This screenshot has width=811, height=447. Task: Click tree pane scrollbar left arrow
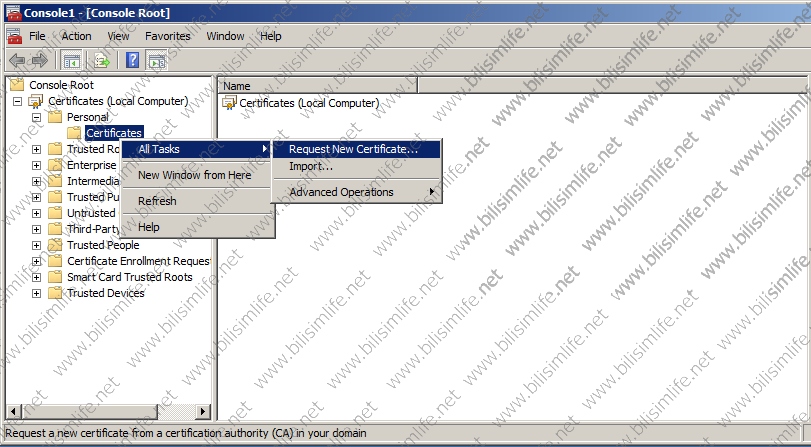[x=13, y=412]
